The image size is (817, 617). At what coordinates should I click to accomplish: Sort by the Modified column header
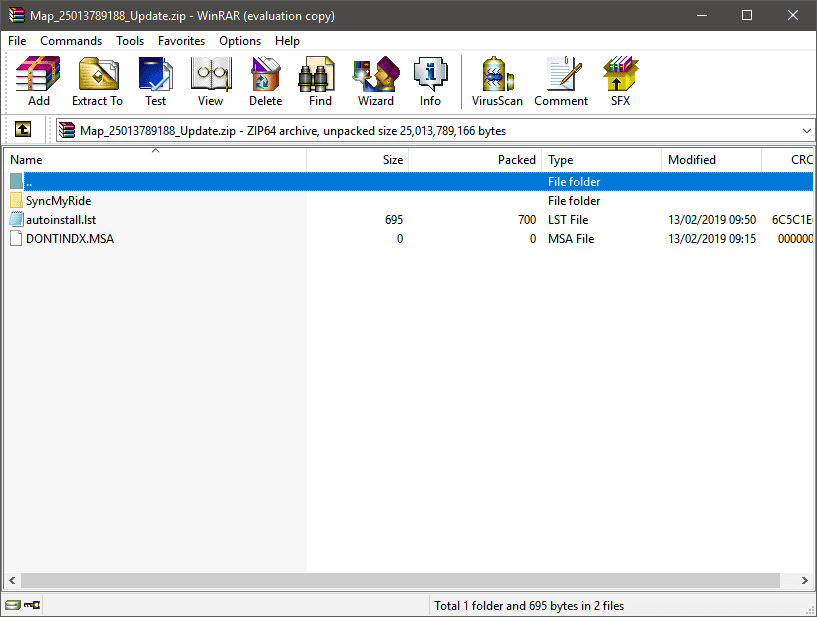pyautogui.click(x=711, y=159)
